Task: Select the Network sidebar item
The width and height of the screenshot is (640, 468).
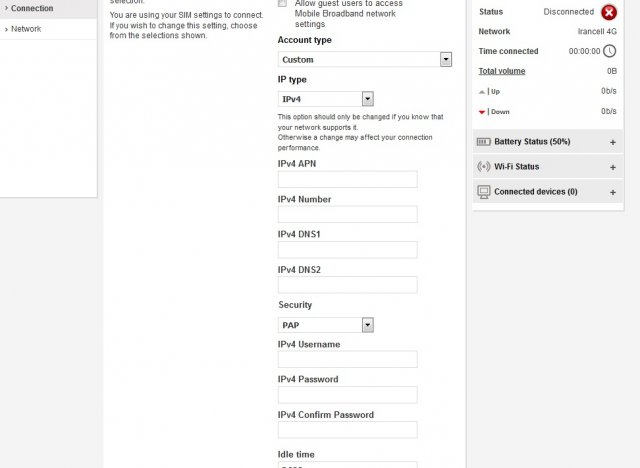Action: click(26, 29)
